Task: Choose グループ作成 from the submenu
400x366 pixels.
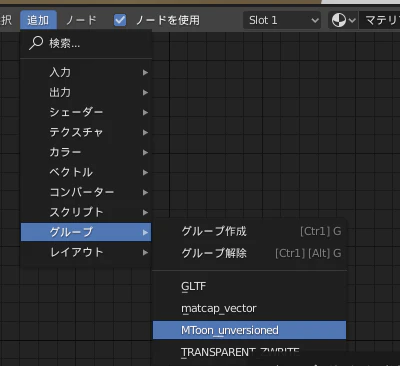Action: [249, 231]
